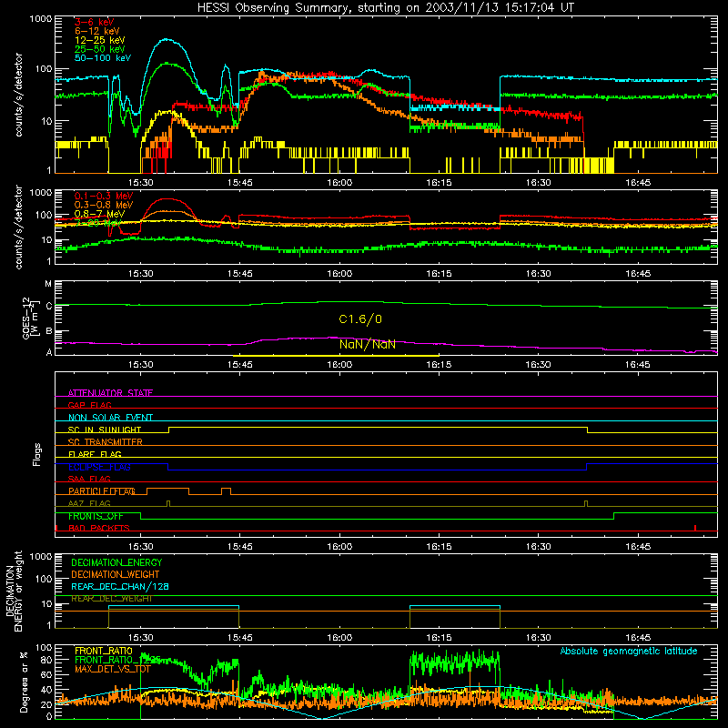Click the 16:00 time label under the Flags panel
Viewport: 728px width, 728px height.
coord(339,547)
